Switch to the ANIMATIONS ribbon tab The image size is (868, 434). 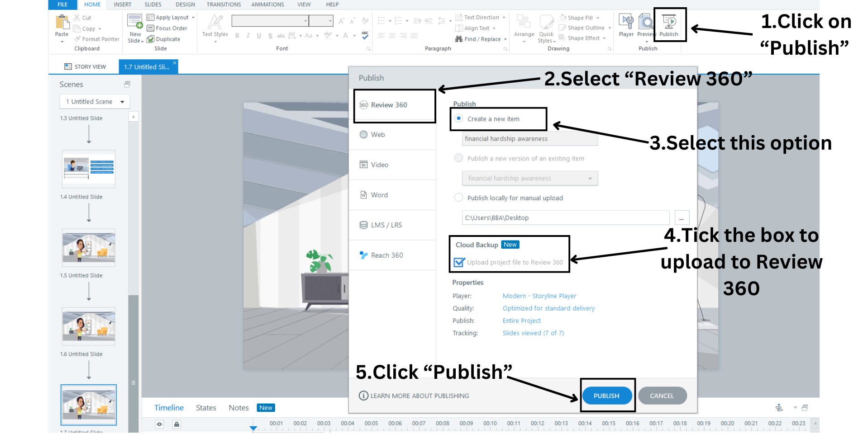point(267,5)
